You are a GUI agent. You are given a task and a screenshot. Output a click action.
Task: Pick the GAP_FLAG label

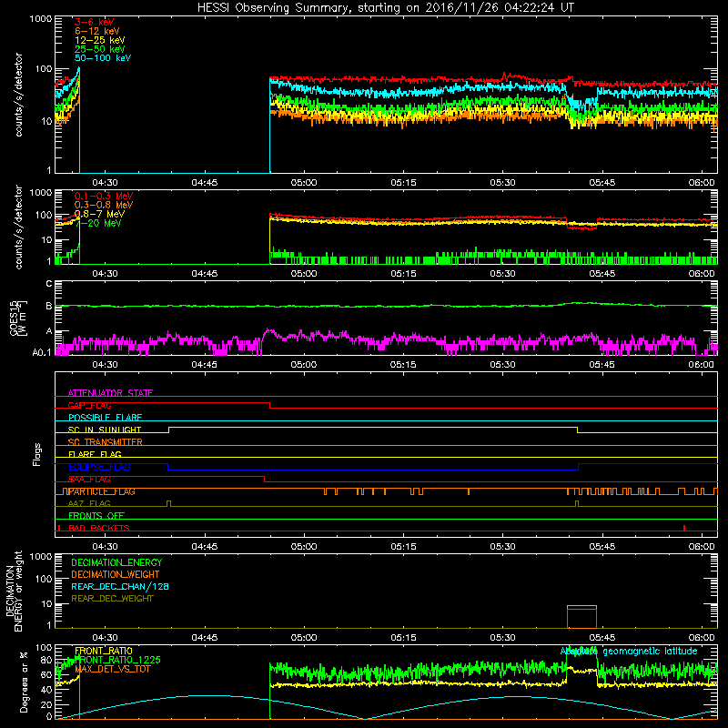[89, 405]
